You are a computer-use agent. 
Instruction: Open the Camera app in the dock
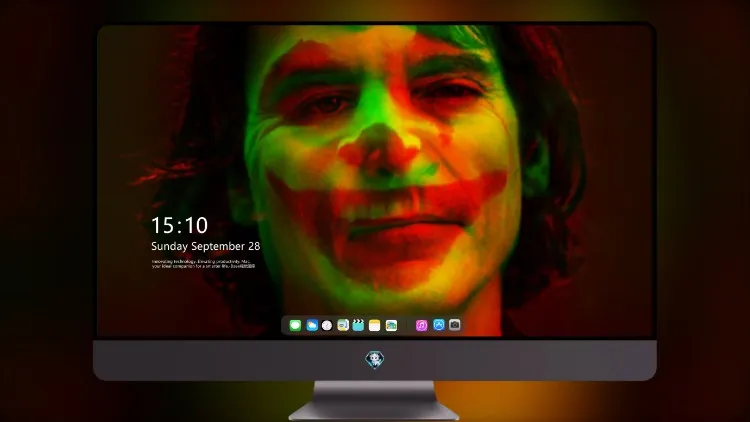pyautogui.click(x=455, y=325)
